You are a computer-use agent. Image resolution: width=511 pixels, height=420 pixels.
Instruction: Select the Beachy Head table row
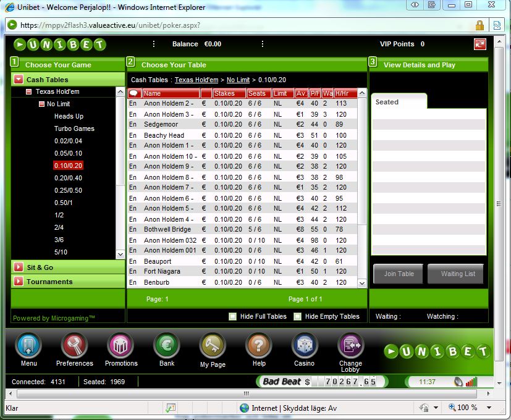coord(242,135)
